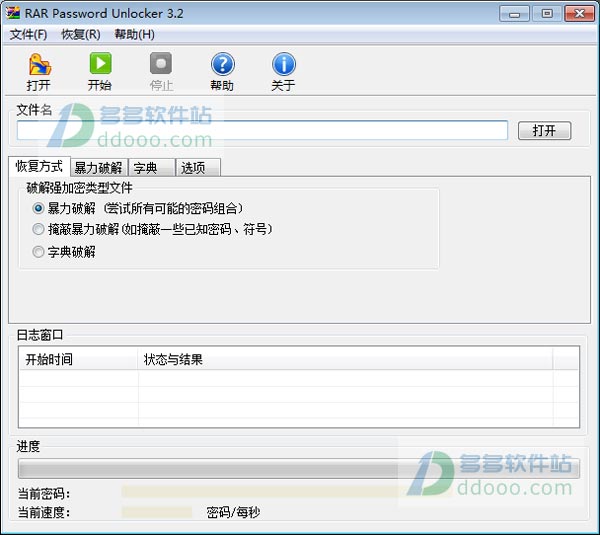Open 帮助 via the question mark icon

click(222, 64)
